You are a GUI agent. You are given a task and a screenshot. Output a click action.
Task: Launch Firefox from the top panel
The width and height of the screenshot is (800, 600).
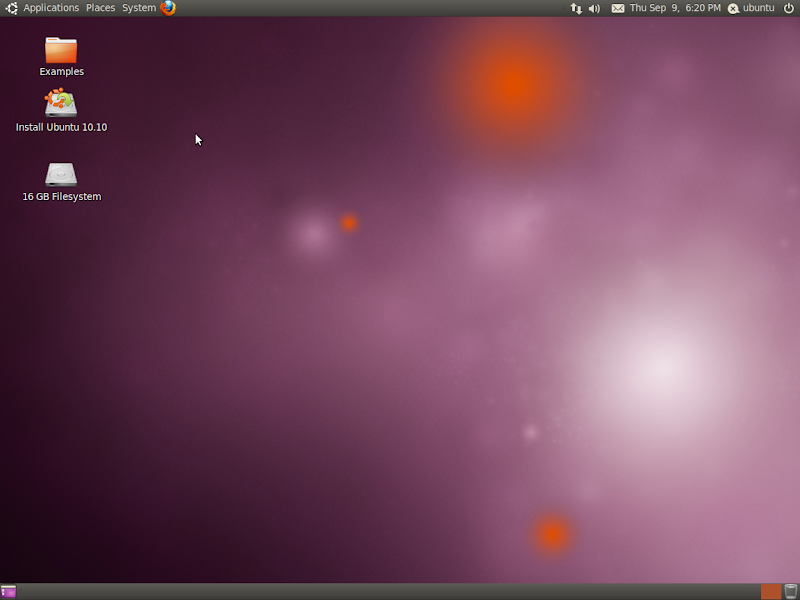168,8
